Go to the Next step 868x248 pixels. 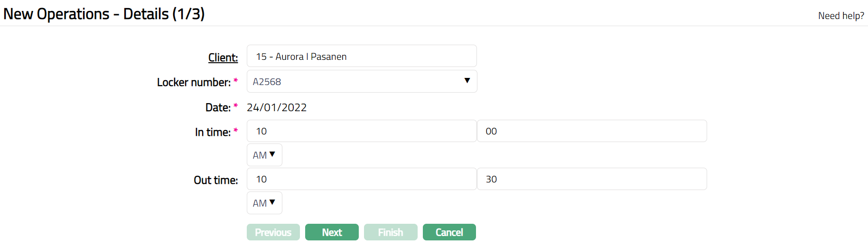[332, 232]
